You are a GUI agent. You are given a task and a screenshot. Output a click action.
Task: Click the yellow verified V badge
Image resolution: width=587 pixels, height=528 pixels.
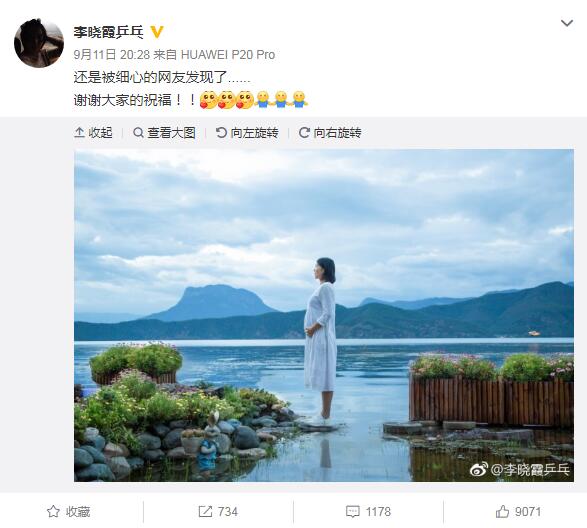click(x=157, y=32)
